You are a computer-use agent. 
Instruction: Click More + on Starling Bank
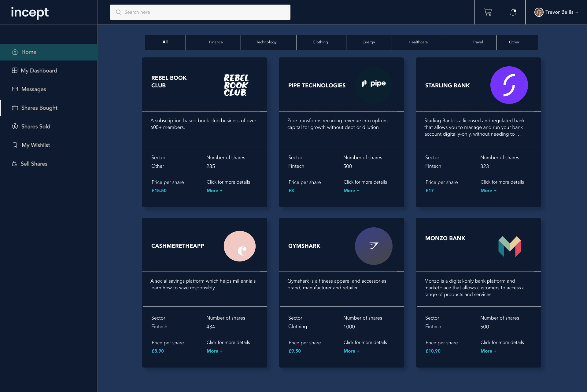(x=489, y=191)
